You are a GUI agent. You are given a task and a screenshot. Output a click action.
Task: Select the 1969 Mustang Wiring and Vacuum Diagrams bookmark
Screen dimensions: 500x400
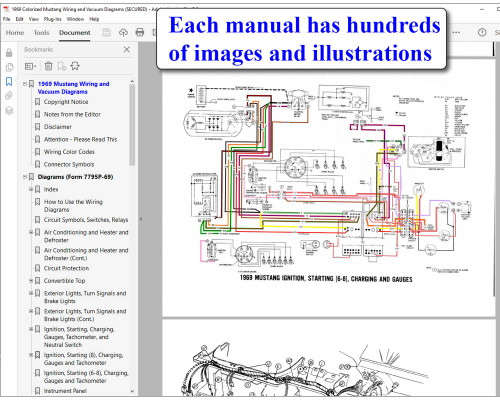pyautogui.click(x=73, y=88)
